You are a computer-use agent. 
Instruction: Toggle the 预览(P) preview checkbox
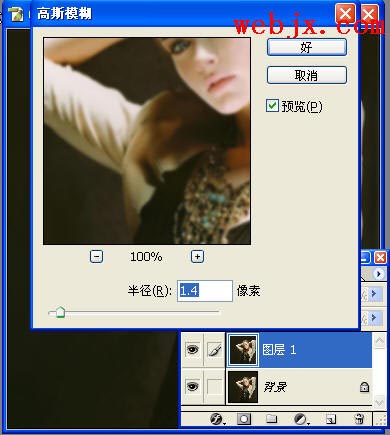tap(272, 106)
